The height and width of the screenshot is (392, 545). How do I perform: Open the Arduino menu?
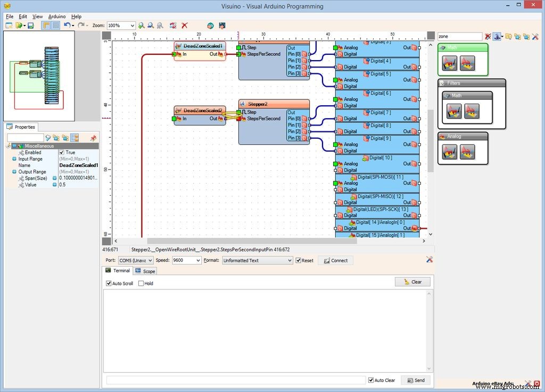[57, 16]
